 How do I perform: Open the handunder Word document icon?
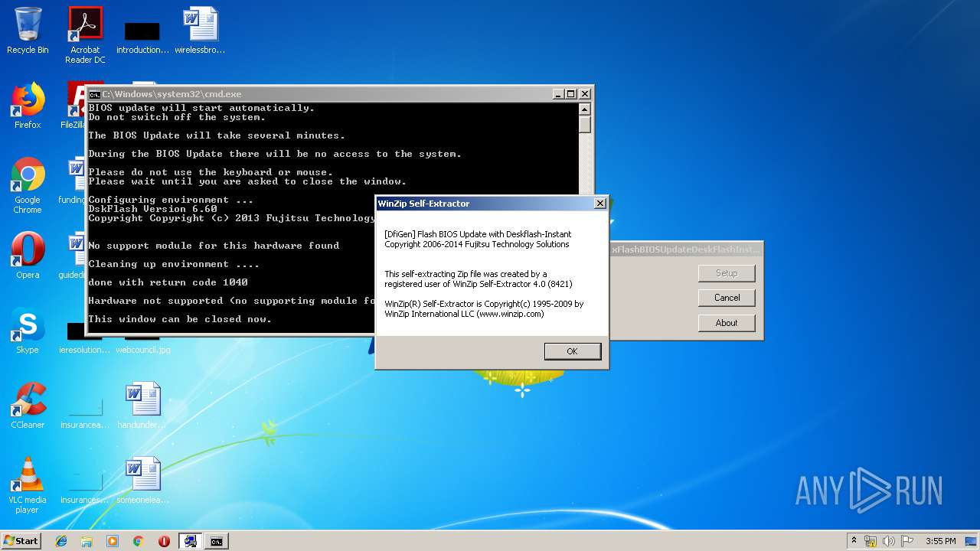click(142, 406)
